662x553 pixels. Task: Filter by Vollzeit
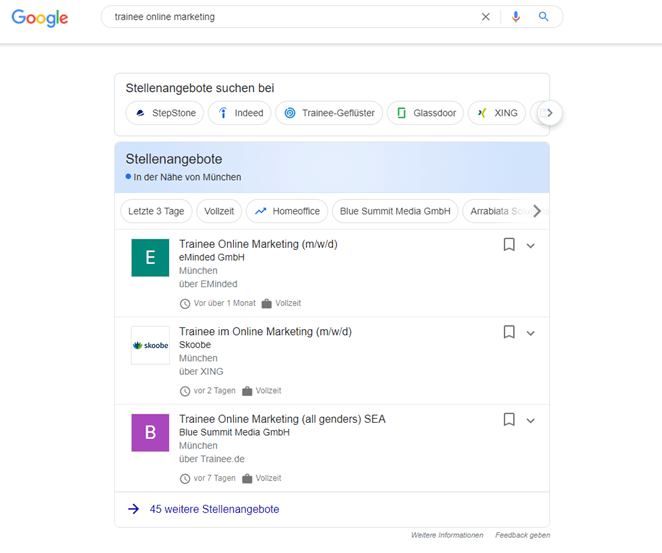tap(219, 211)
